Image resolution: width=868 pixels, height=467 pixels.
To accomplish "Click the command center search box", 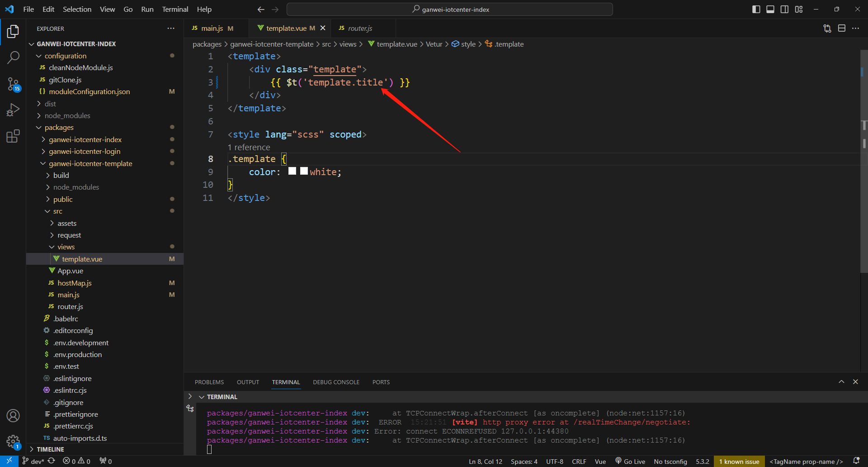I will coord(450,10).
